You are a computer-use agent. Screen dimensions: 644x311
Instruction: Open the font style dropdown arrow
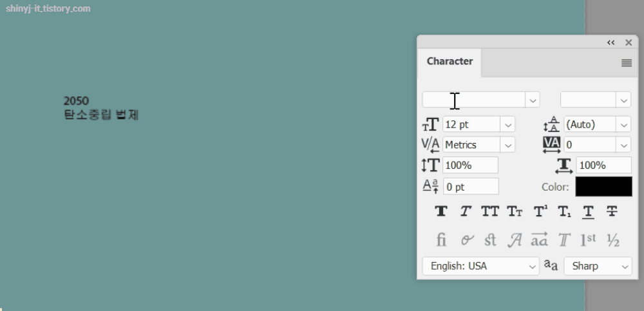[623, 100]
